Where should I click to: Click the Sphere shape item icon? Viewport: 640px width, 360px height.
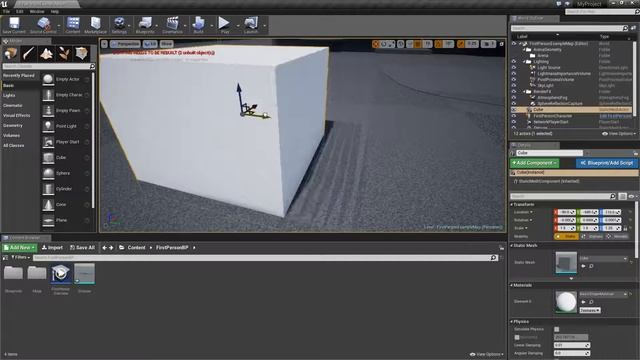tap(48, 173)
